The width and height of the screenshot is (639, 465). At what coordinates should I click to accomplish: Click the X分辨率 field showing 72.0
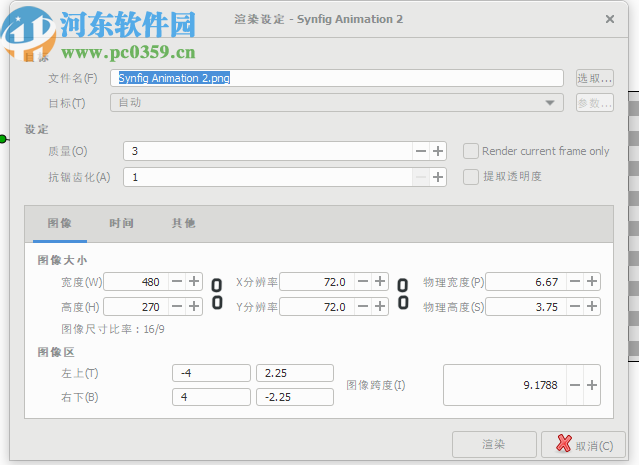317,282
